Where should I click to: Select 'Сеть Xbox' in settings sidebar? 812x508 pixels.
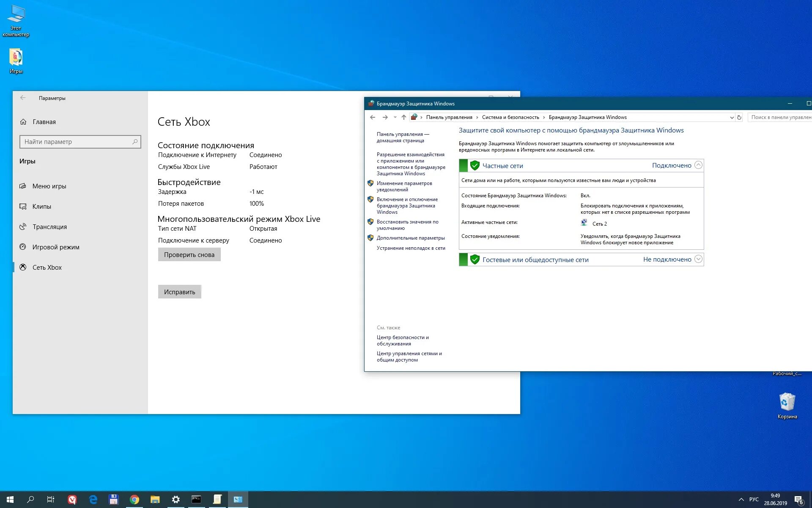80,268
